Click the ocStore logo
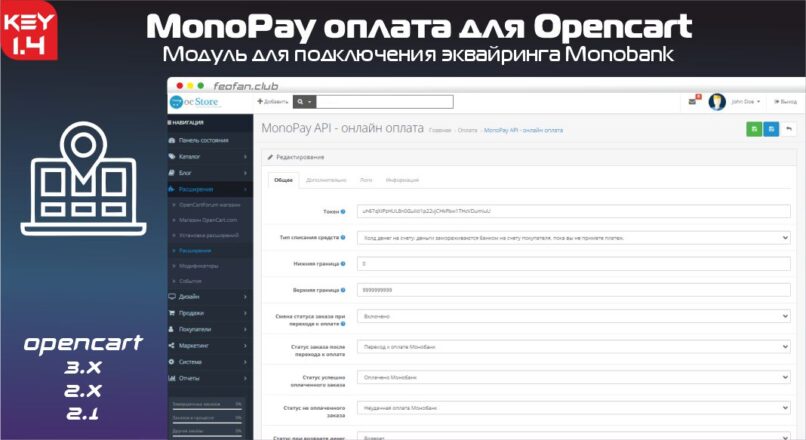 [x=194, y=102]
